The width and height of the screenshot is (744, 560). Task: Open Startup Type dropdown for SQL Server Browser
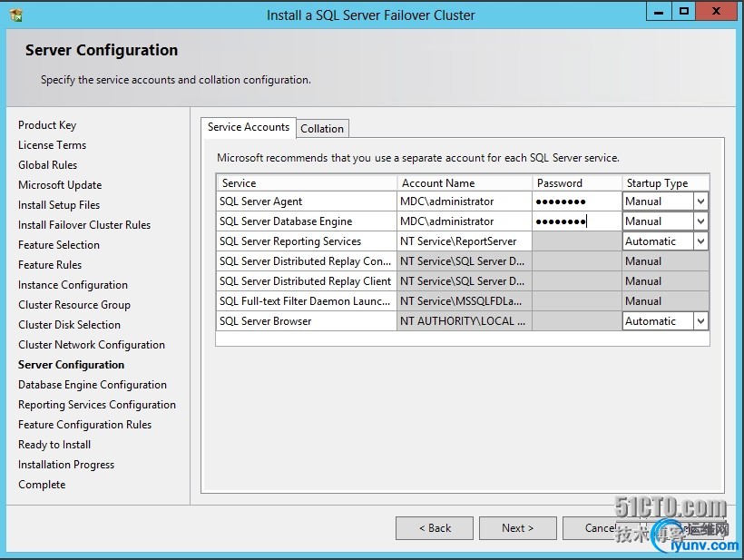700,320
